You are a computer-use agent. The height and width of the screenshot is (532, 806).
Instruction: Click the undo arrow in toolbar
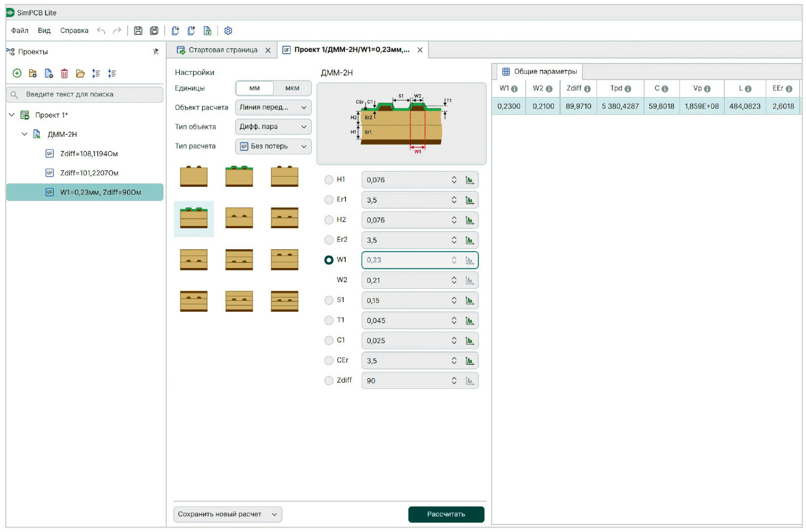101,31
